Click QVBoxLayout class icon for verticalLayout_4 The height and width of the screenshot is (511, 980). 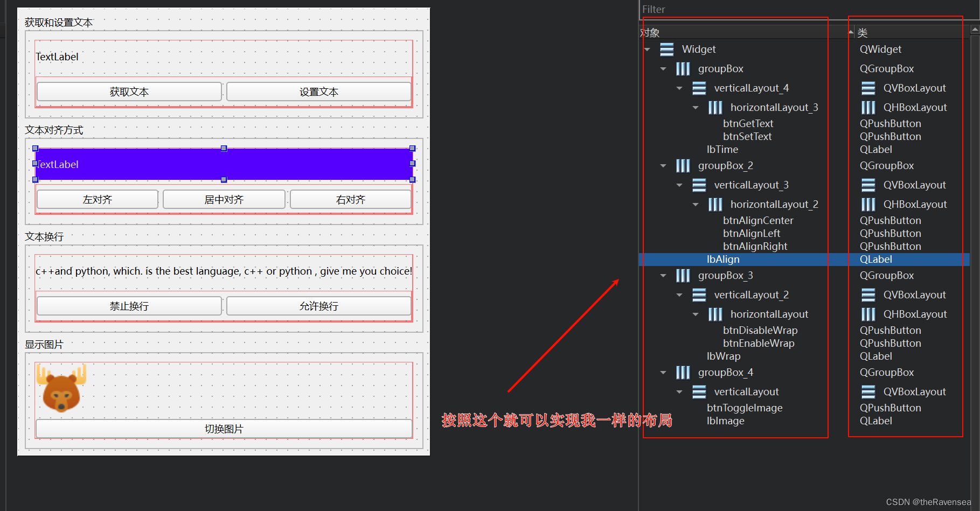[x=868, y=88]
